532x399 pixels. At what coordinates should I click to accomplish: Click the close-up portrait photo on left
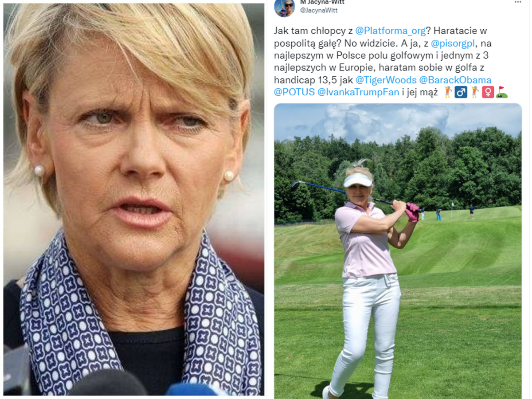(134, 199)
